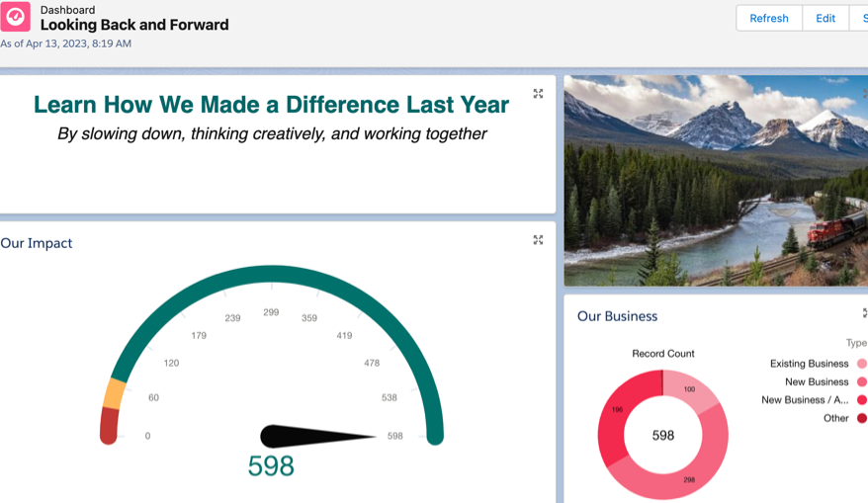
Task: Expand the Our Impact gauge widget
Action: click(x=538, y=239)
